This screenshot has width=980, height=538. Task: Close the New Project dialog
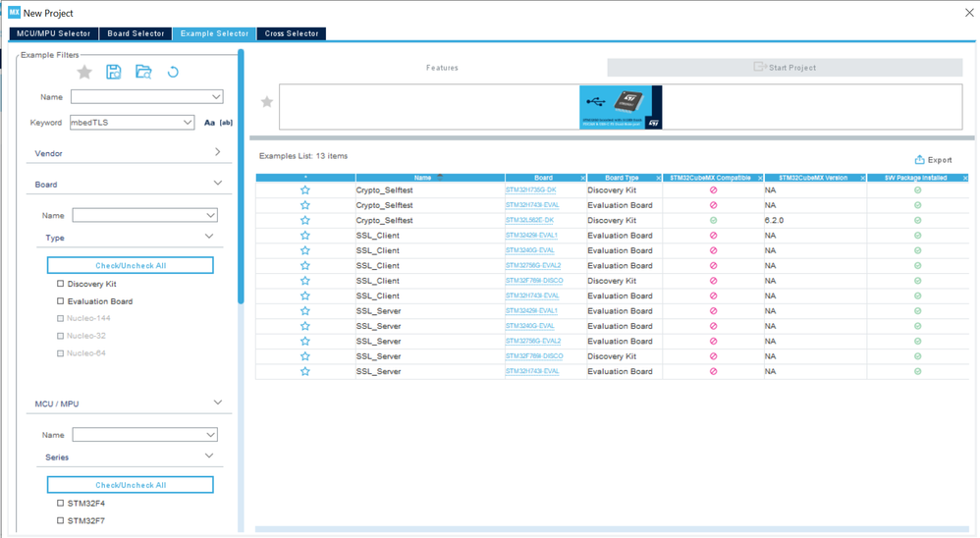[x=969, y=13]
